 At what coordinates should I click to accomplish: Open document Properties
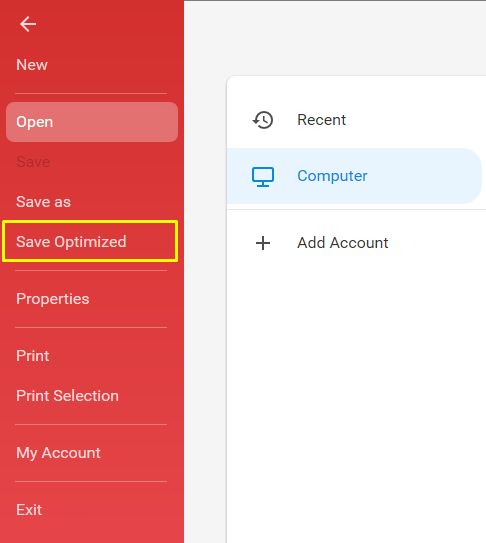coord(53,299)
